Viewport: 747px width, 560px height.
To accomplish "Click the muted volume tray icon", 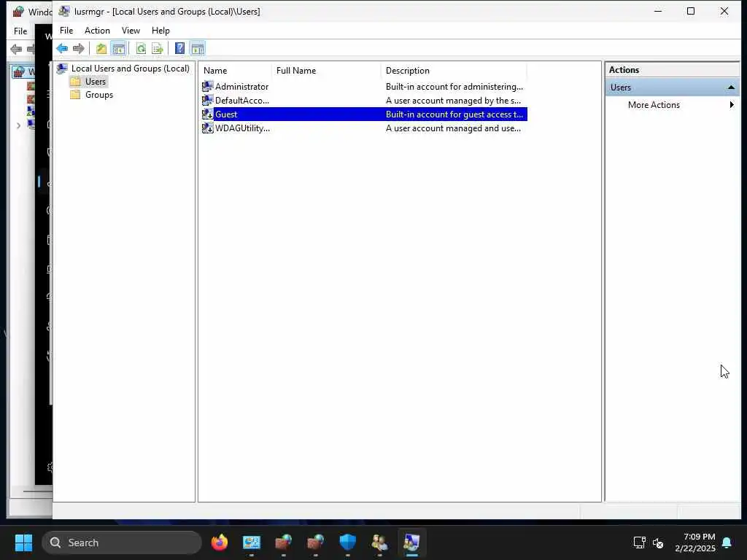I will [659, 542].
